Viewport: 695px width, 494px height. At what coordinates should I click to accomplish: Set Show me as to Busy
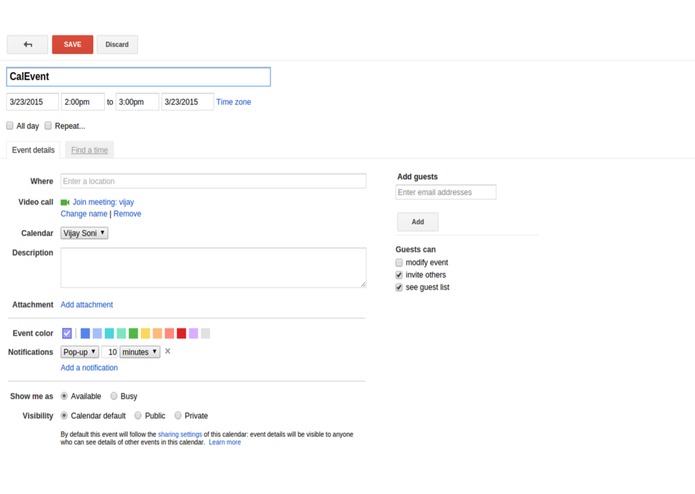click(114, 396)
